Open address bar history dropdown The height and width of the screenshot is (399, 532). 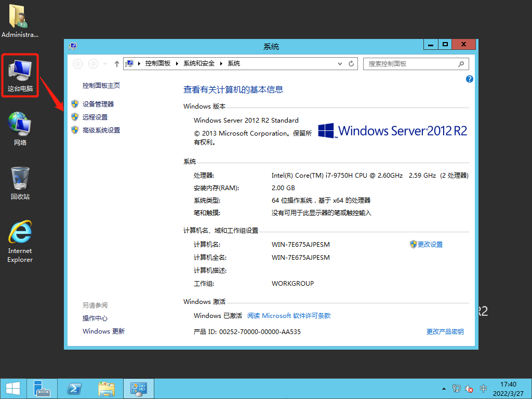340,64
